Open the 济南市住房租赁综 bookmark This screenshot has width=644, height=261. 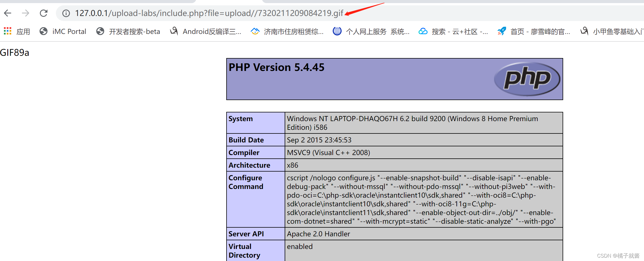pos(287,31)
